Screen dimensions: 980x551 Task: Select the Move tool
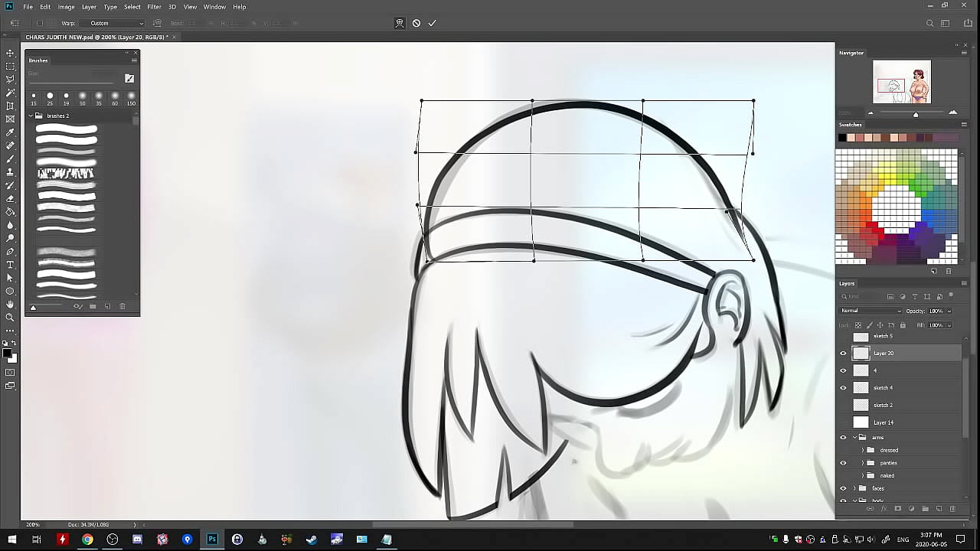10,53
